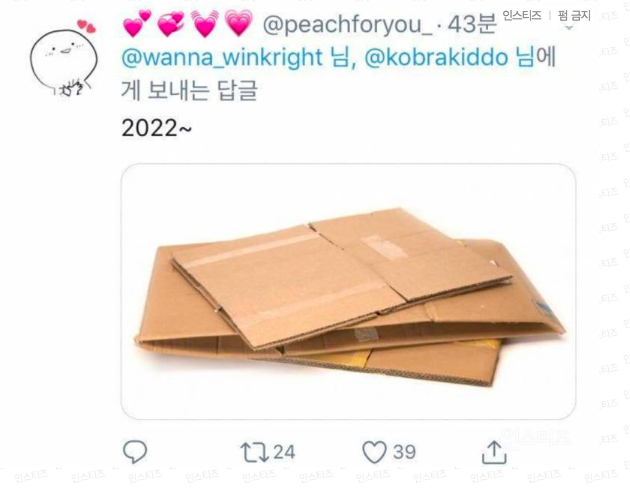Click the 인스티즈 label beside 펌 금지
Viewport: 630px width, 488px height.
pyautogui.click(x=522, y=16)
